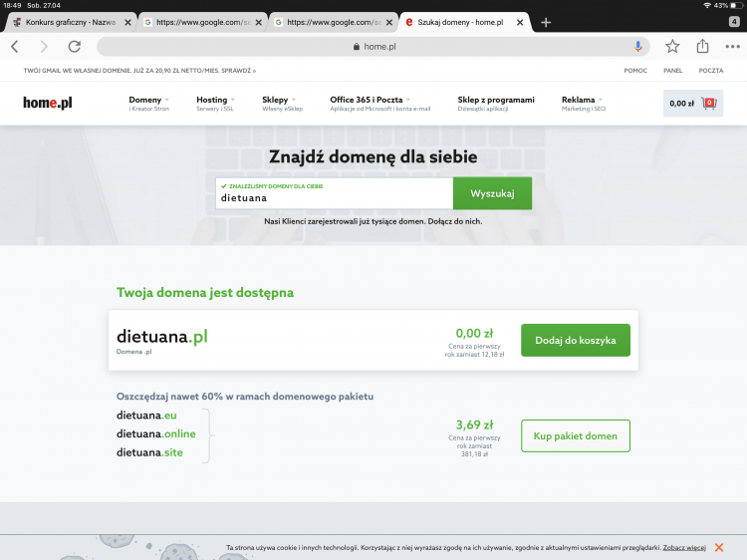Click the green Wyszukaj button

click(492, 193)
